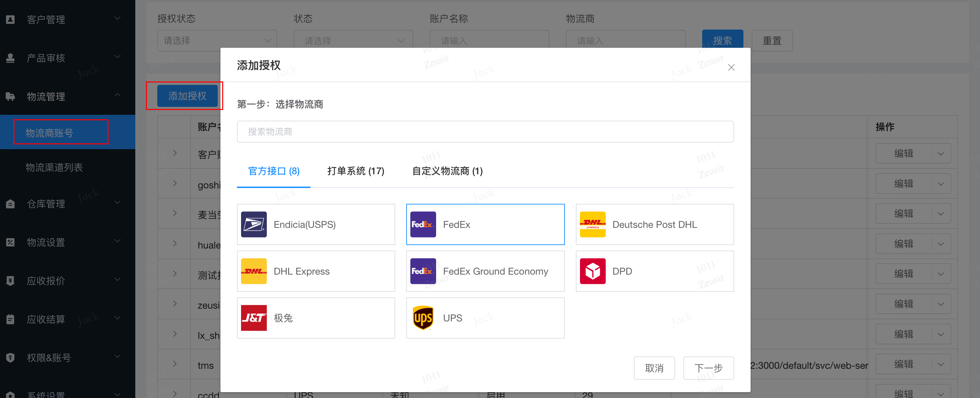Click the 权限&账号 shield icon
This screenshot has width=980, height=398.
[11, 358]
